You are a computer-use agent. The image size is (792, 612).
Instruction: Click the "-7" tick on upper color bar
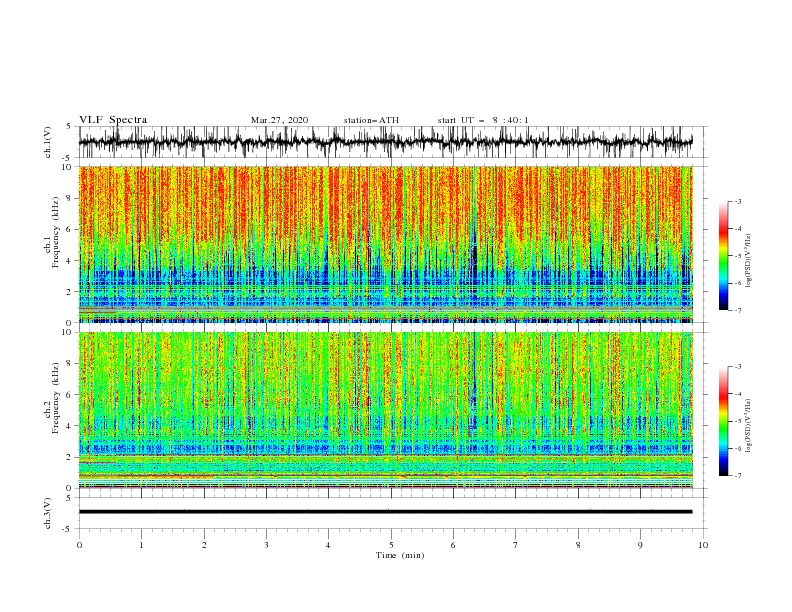tap(738, 310)
